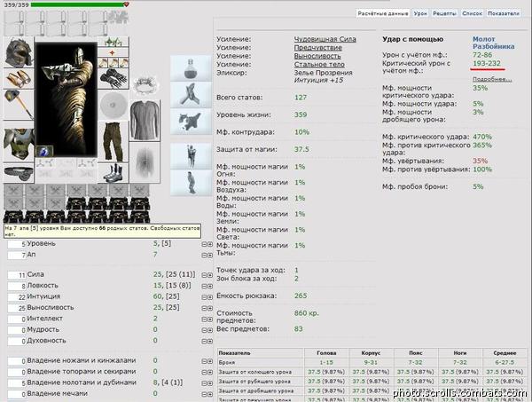Image resolution: width=532 pixels, height=402 pixels.
Task: Increase Ловкость with plus button
Action: point(210,287)
